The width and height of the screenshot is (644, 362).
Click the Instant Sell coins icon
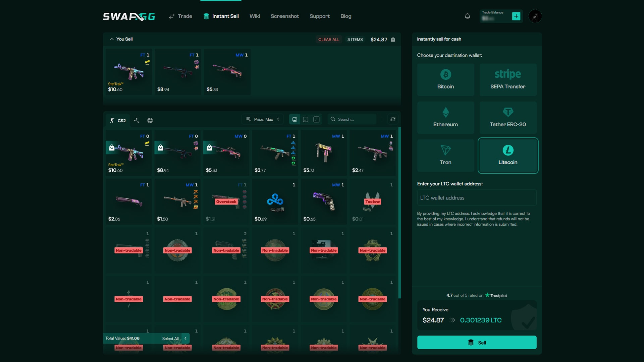click(x=206, y=16)
